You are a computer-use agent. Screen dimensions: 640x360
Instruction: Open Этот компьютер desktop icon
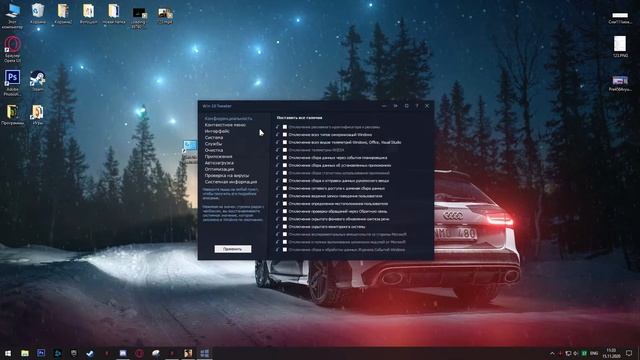click(x=12, y=16)
